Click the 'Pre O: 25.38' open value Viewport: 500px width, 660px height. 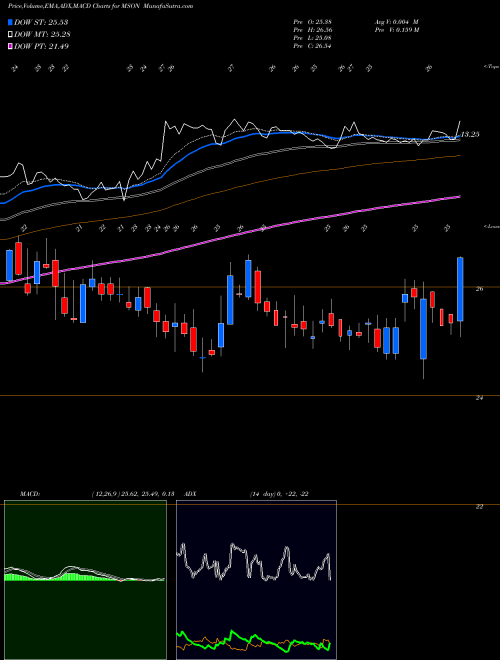[x=312, y=22]
